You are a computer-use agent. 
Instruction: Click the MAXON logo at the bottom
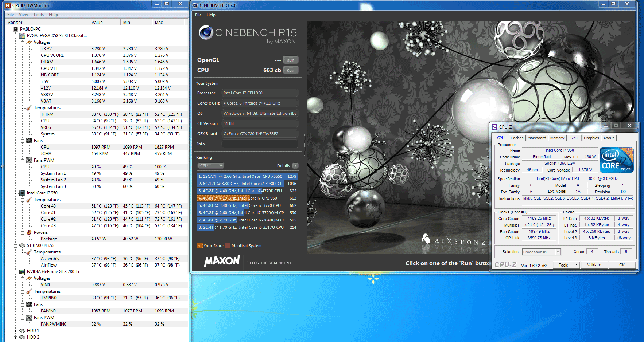(222, 261)
